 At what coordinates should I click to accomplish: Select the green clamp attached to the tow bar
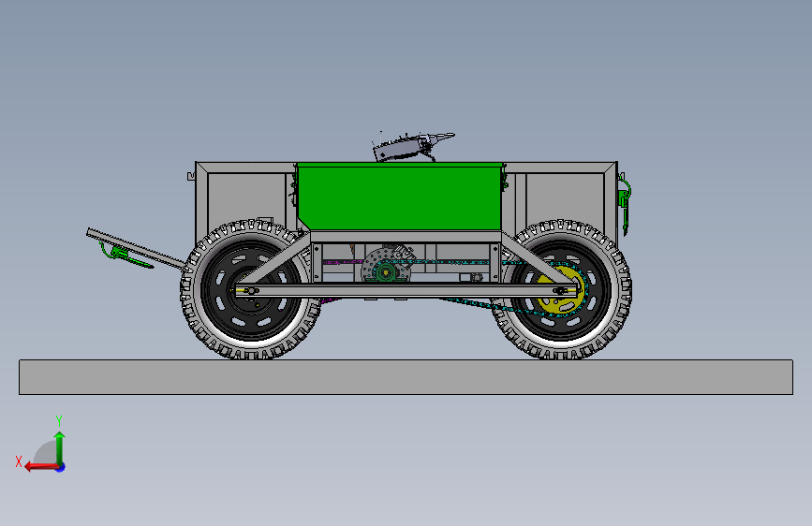coord(125,256)
